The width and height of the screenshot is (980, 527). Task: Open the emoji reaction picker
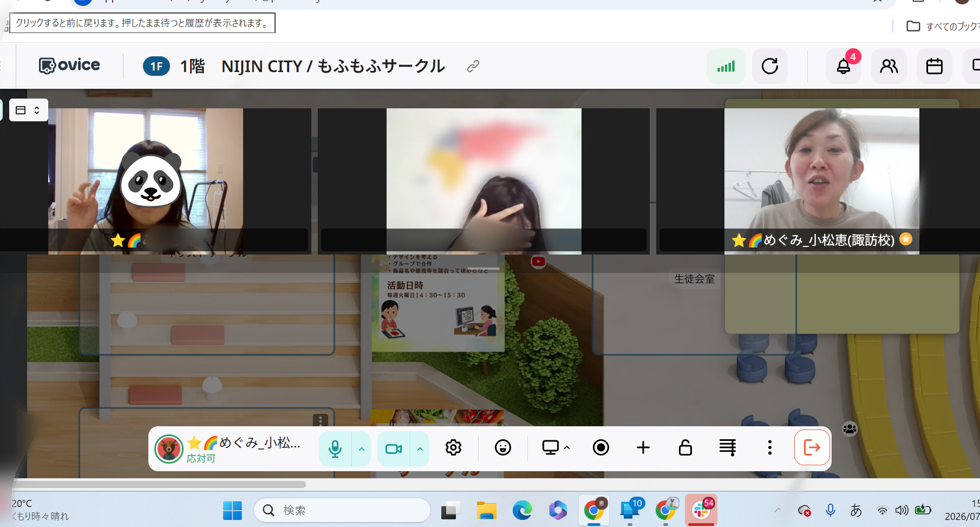point(503,447)
